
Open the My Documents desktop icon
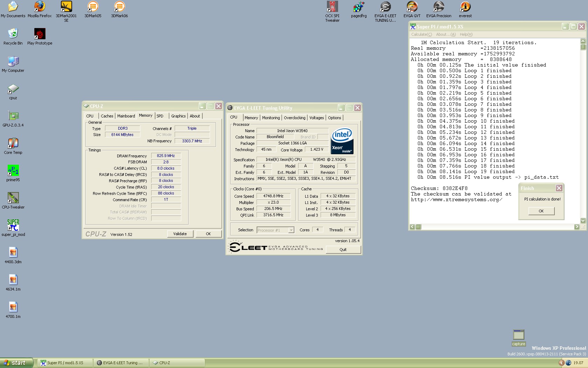[13, 9]
